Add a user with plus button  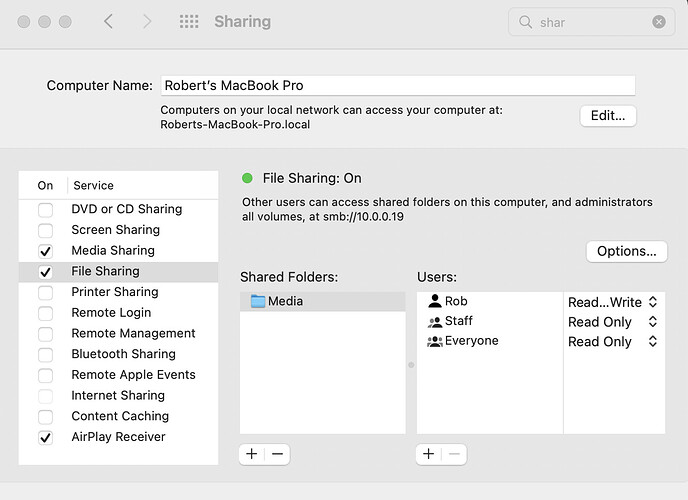(x=429, y=454)
